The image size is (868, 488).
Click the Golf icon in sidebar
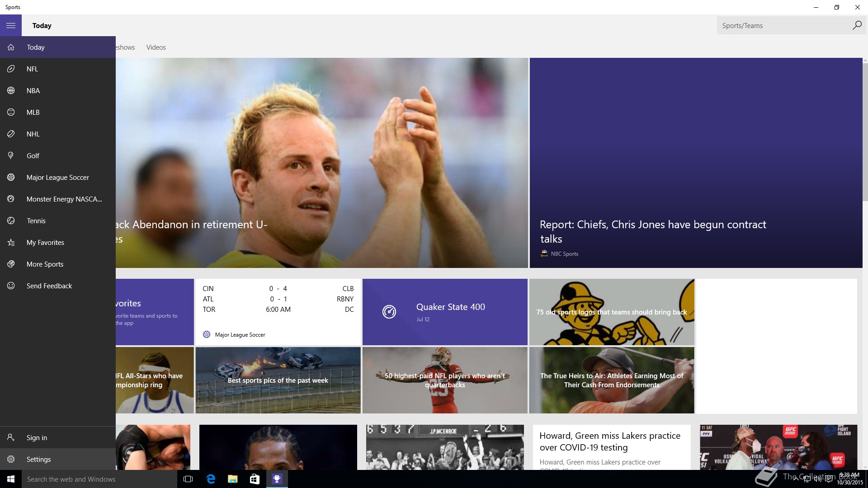click(11, 155)
